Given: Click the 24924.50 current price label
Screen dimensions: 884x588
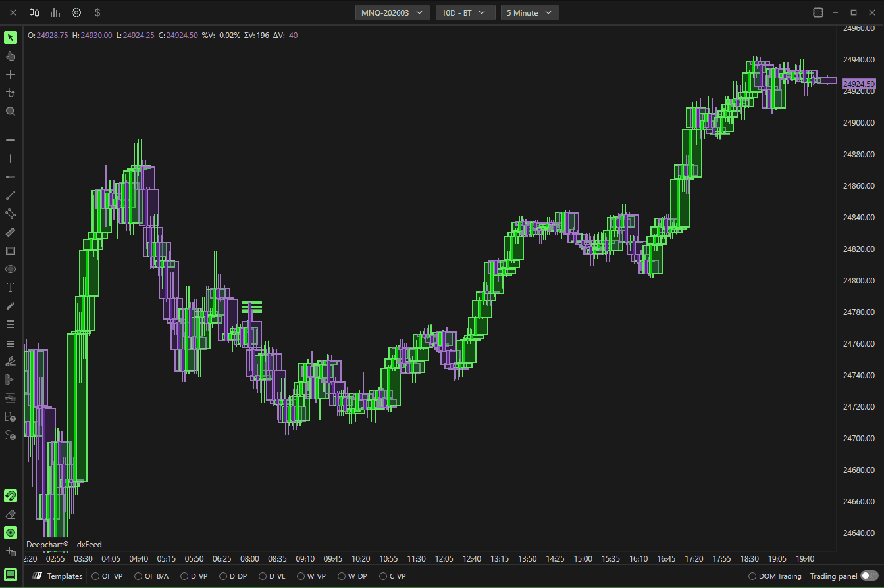Looking at the screenshot, I should point(859,84).
